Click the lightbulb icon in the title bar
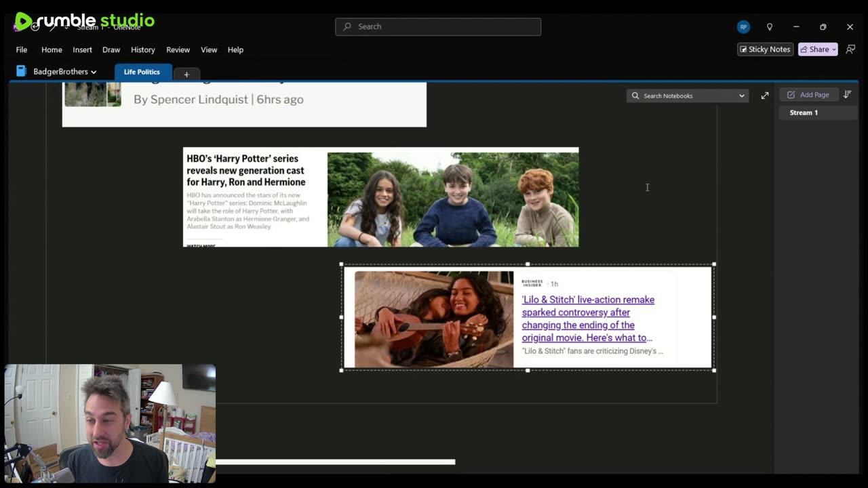868x488 pixels. [770, 27]
